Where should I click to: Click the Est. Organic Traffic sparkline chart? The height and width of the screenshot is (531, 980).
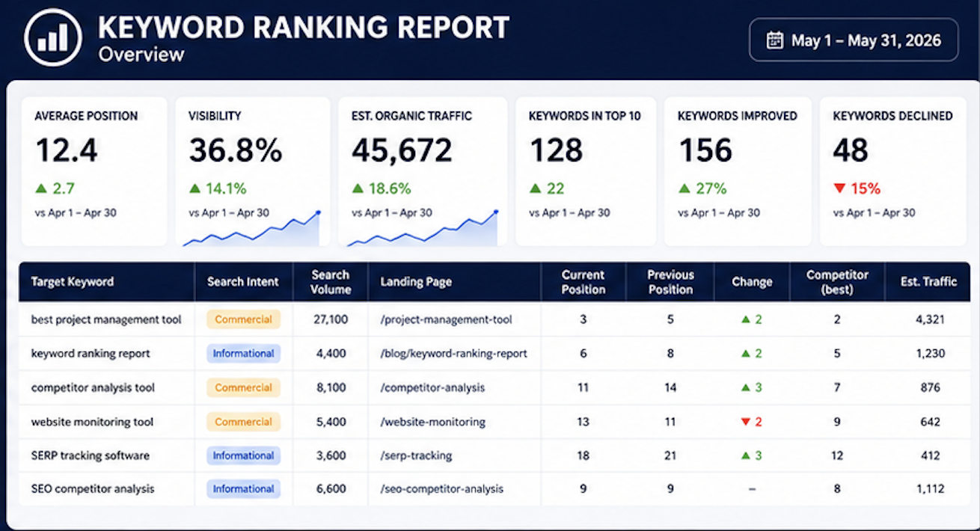(x=423, y=229)
